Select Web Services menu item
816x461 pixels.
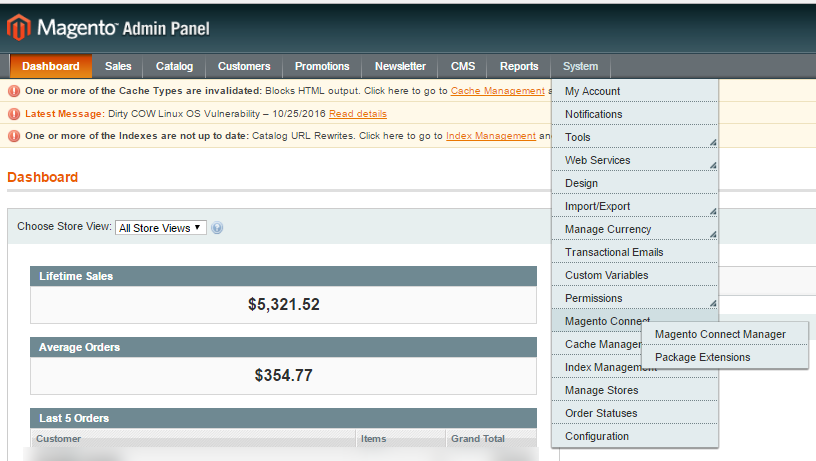click(635, 160)
